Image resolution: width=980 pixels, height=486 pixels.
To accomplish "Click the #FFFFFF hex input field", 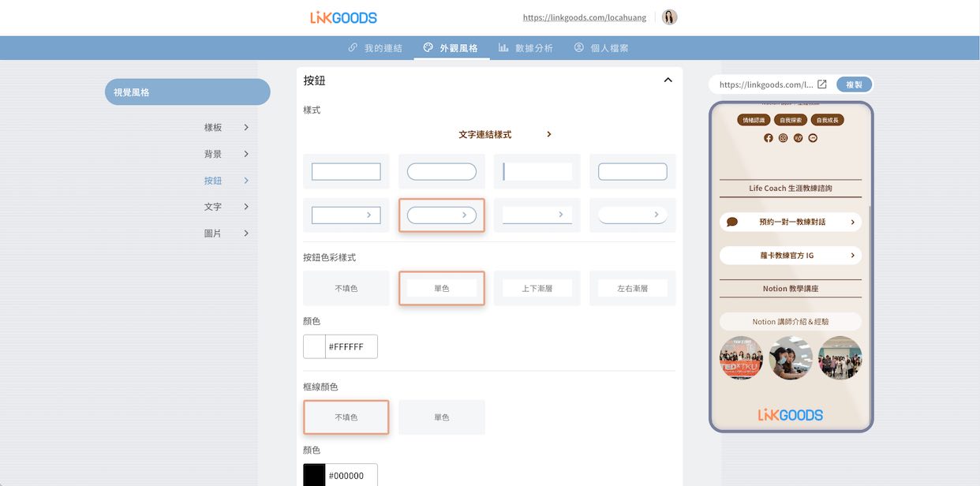I will 351,346.
